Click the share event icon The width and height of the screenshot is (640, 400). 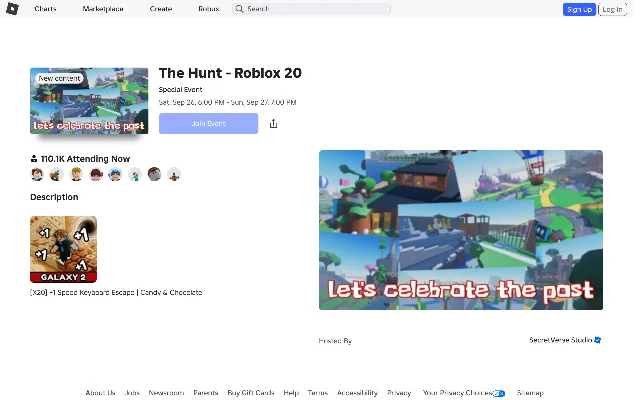273,124
